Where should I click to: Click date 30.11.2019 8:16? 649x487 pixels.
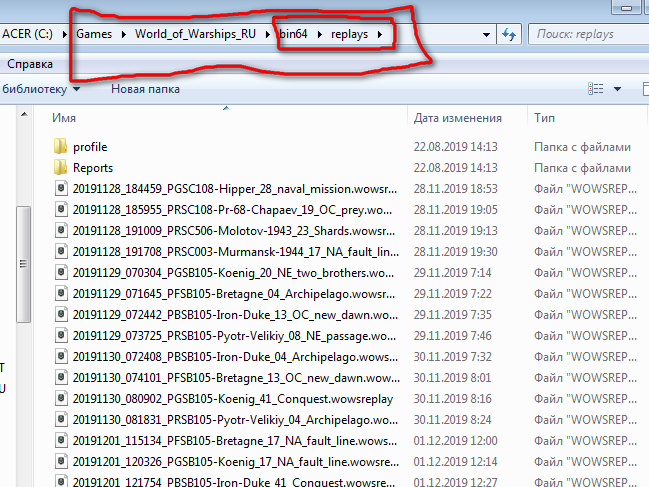(x=452, y=399)
